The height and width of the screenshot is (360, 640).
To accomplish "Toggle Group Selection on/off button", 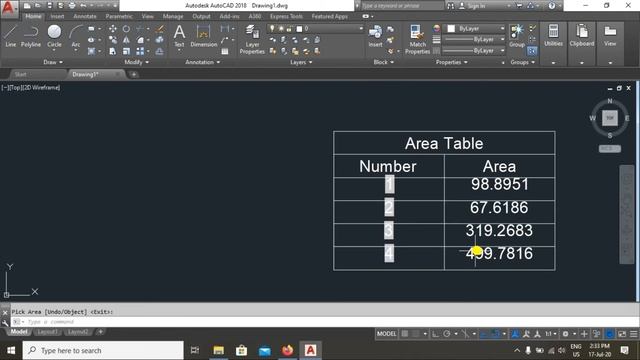I will [532, 51].
